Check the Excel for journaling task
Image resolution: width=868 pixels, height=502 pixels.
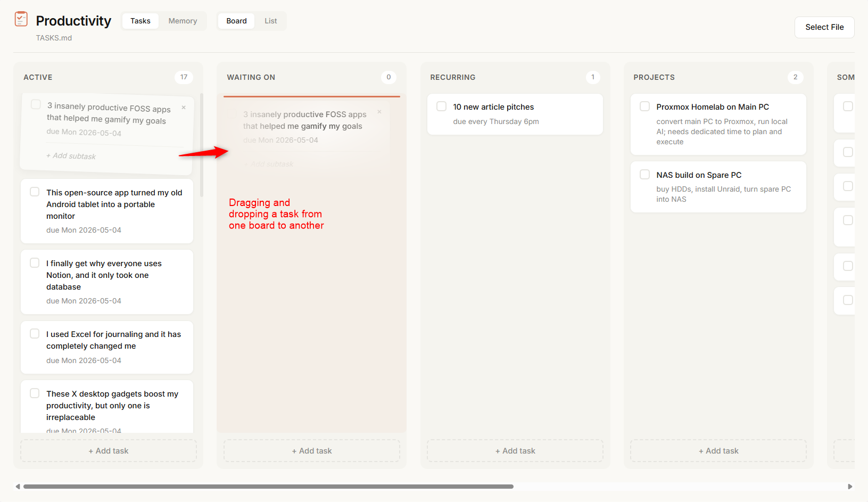(35, 333)
